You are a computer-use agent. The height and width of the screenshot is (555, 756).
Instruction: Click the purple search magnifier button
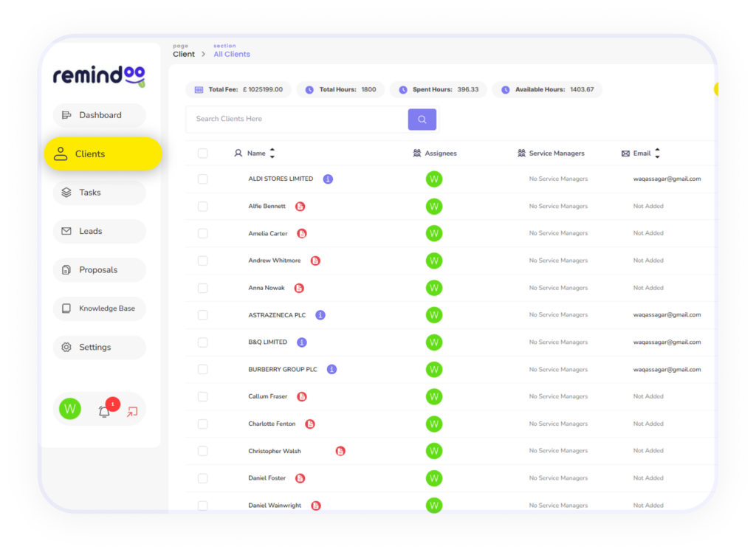(x=422, y=120)
